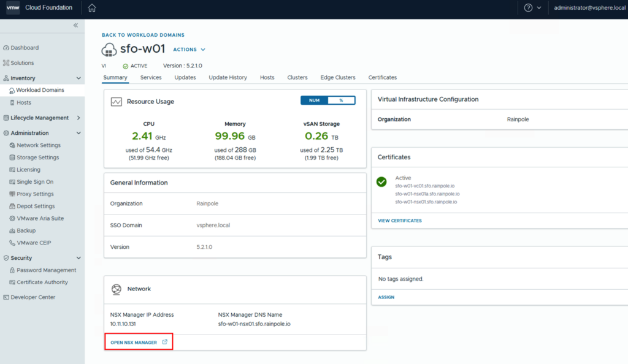Open the Actions dropdown for sfo-w01
This screenshot has width=628, height=364.
(189, 50)
